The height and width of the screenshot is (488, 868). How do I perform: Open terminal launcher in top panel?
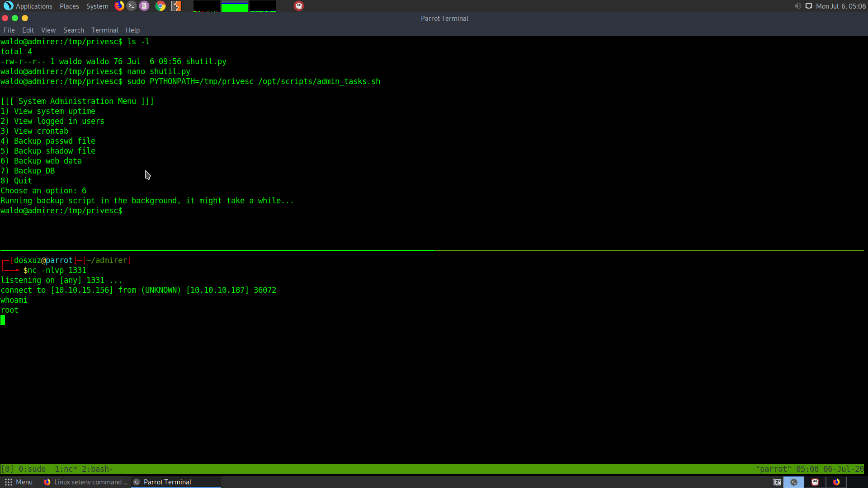tap(132, 6)
